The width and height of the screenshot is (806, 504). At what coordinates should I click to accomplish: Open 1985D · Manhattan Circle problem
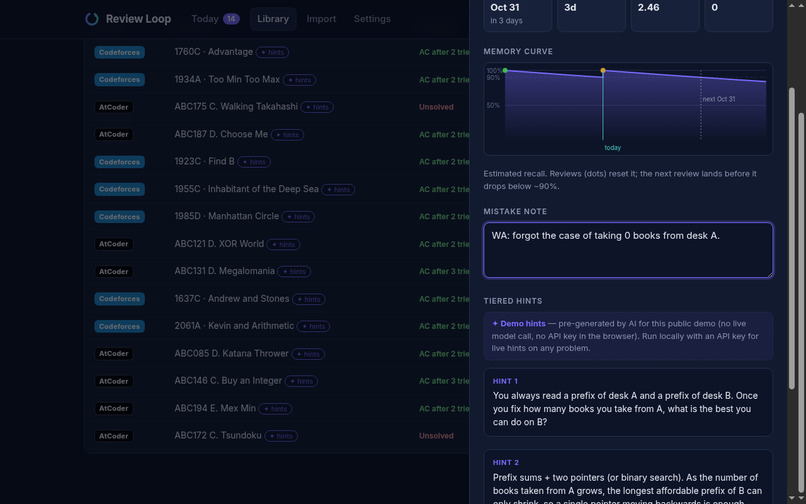(x=226, y=217)
